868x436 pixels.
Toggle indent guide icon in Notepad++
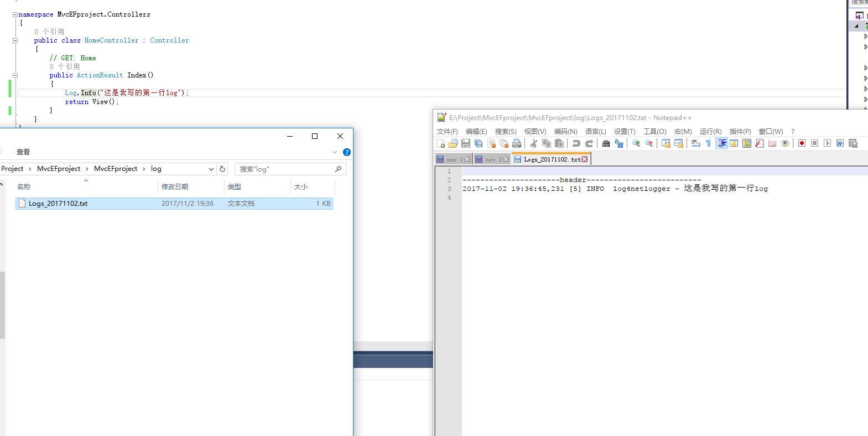tap(722, 143)
